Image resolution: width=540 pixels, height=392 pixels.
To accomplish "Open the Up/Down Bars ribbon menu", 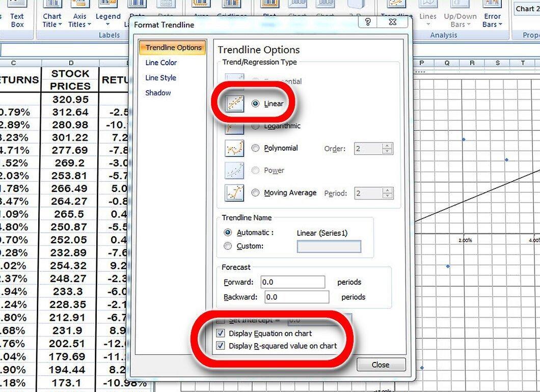I will click(x=461, y=15).
